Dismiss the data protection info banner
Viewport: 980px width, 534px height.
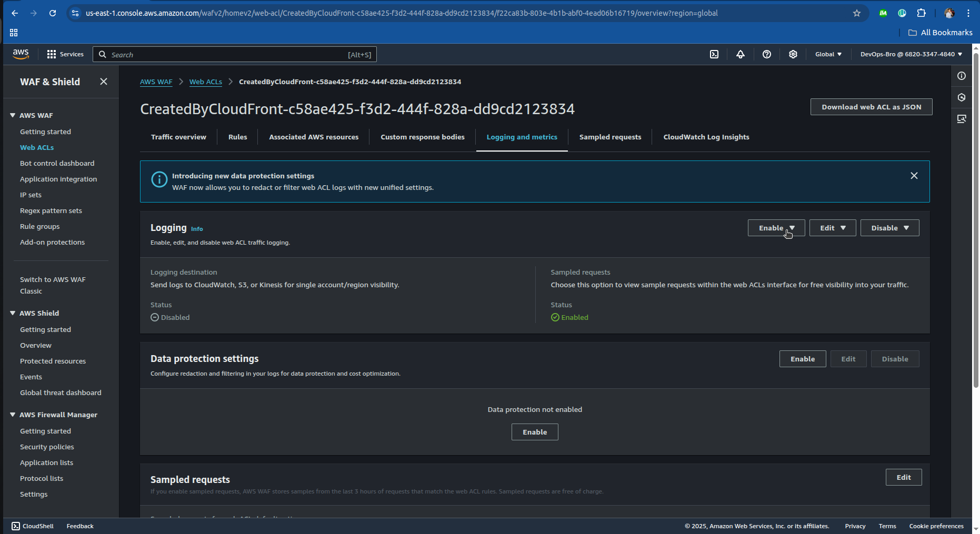(914, 176)
